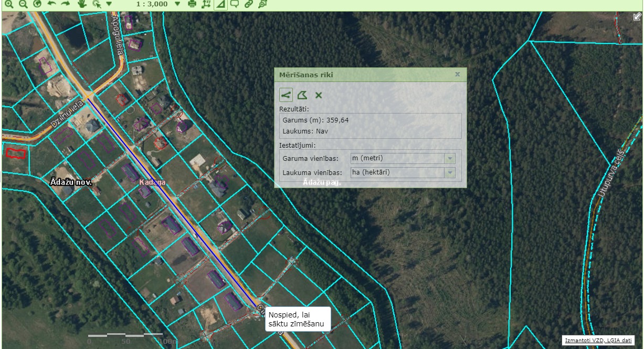Open the Izmantoti VZD, LGIA dati link

pos(598,340)
